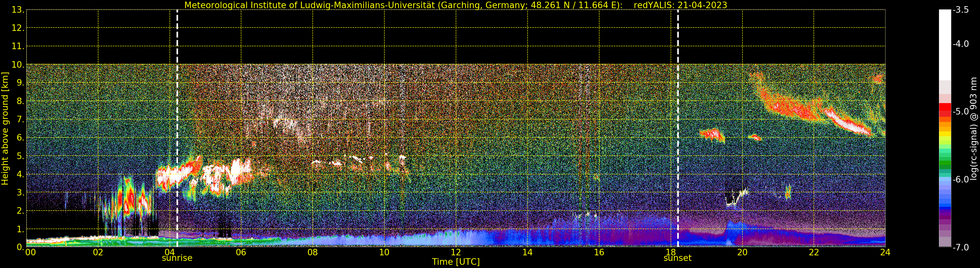Screen dimensions: 980x268
Task: Click time axis tick label 22
Action: (814, 252)
